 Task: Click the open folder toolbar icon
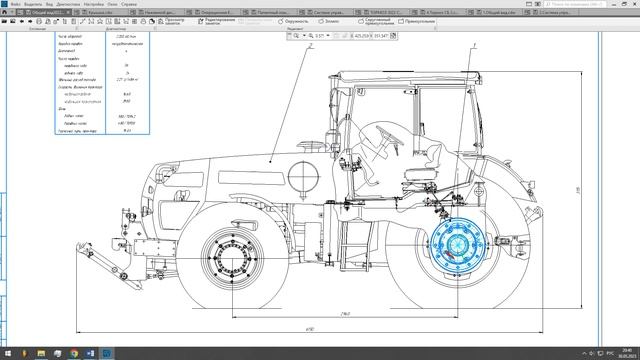pyautogui.click(x=4, y=21)
